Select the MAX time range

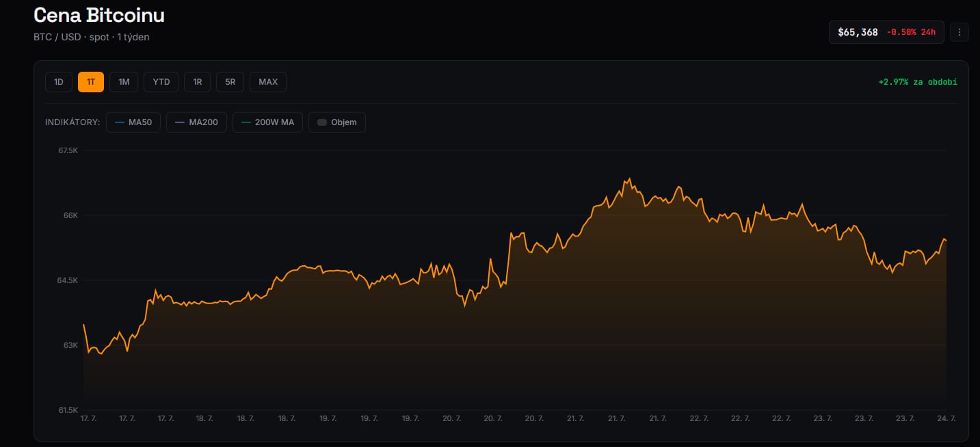tap(268, 82)
